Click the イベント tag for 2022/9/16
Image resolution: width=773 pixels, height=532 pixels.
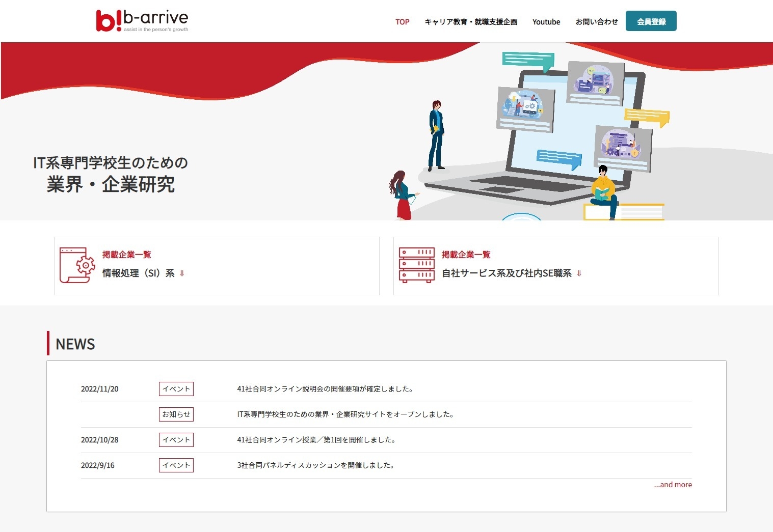click(x=176, y=465)
